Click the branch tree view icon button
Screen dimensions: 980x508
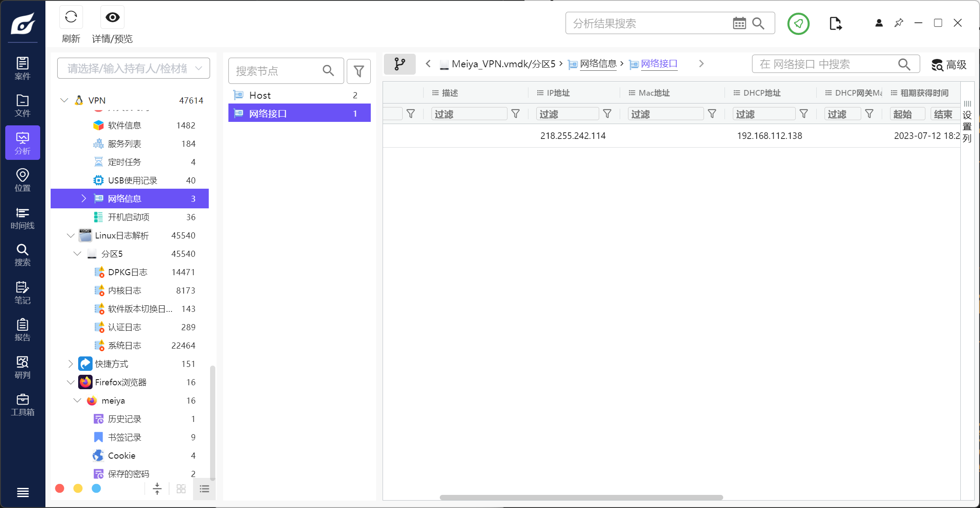tap(400, 64)
